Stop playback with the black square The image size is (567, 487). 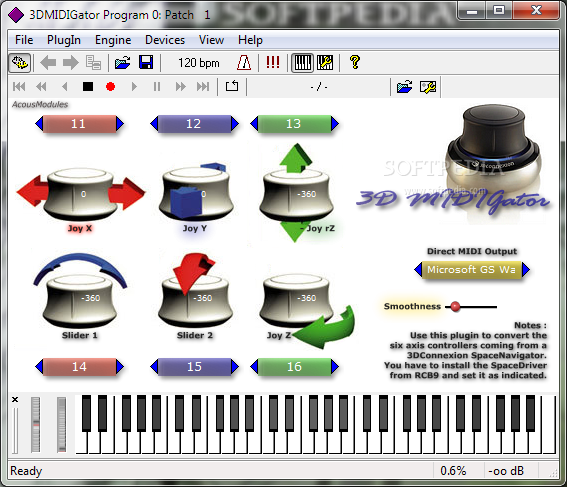coord(88,87)
